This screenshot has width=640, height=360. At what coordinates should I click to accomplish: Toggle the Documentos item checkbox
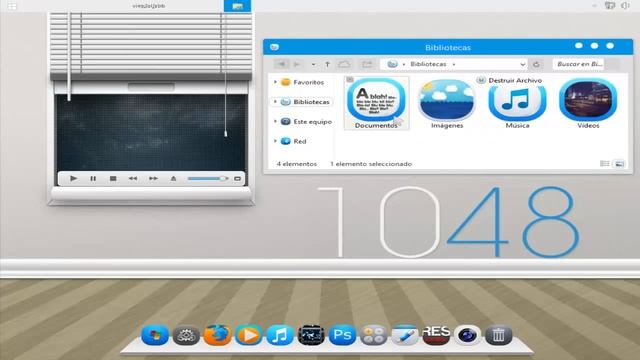click(x=350, y=80)
